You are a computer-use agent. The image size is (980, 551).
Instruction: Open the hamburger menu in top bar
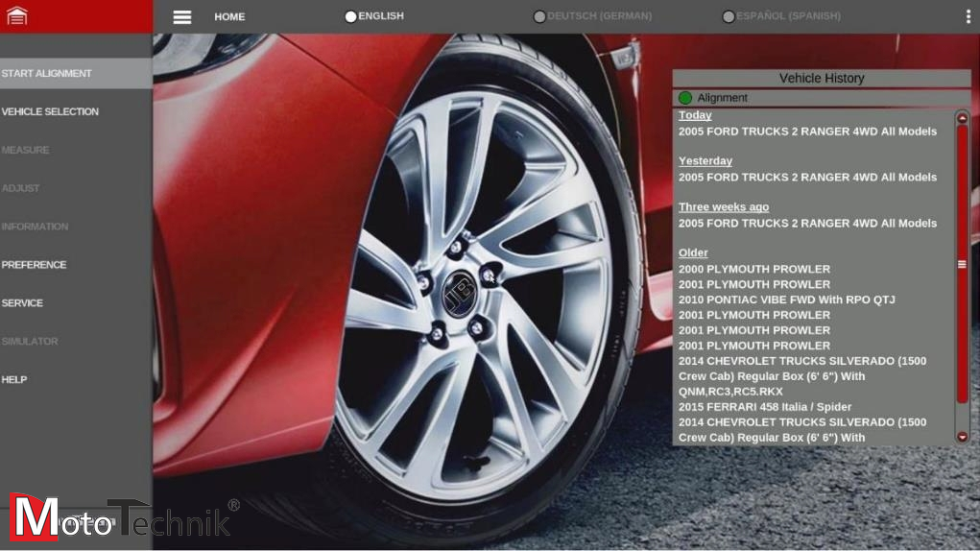point(182,17)
